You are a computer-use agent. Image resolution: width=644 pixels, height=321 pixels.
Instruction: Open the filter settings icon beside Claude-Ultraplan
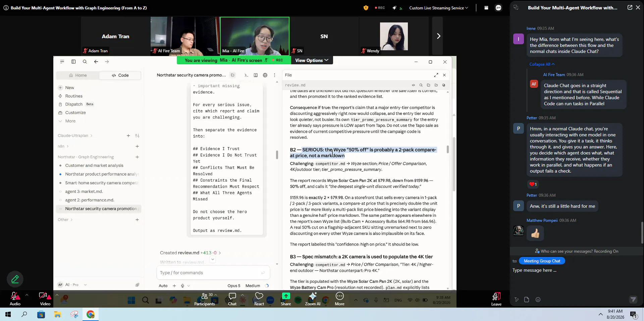137,136
